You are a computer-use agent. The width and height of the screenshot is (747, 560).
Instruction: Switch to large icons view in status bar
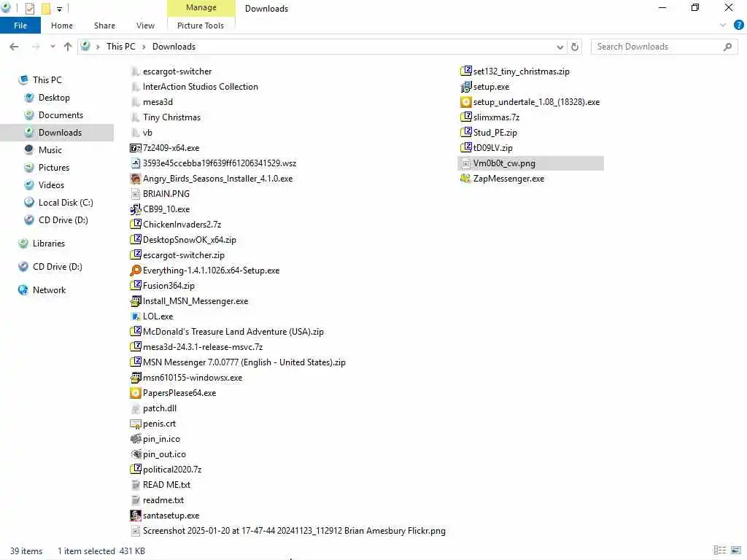point(735,551)
